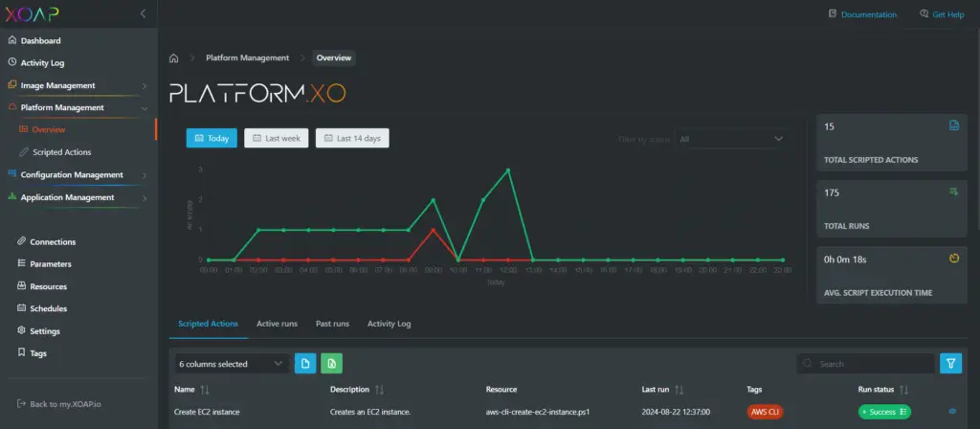Click the Overview breadcrumb

[334, 57]
